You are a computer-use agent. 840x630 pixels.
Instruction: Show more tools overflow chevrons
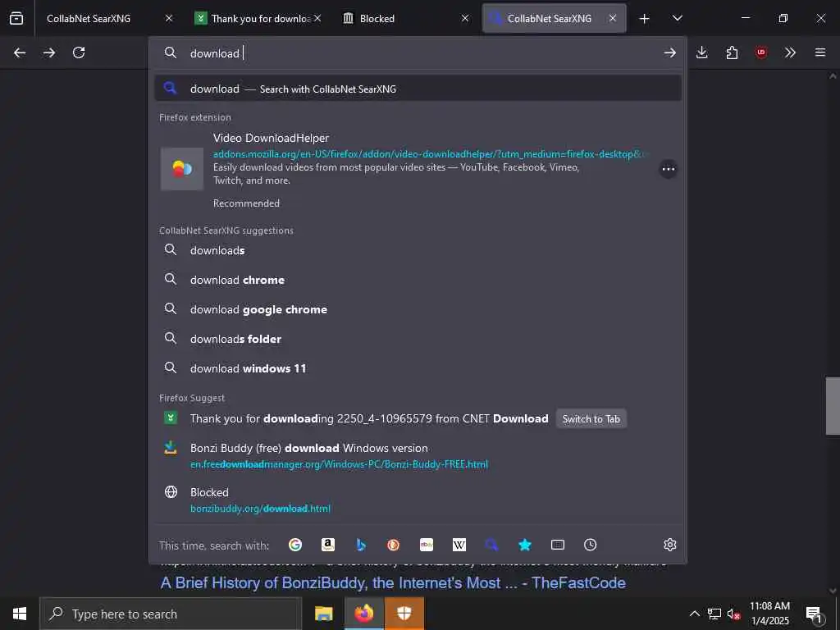point(790,52)
